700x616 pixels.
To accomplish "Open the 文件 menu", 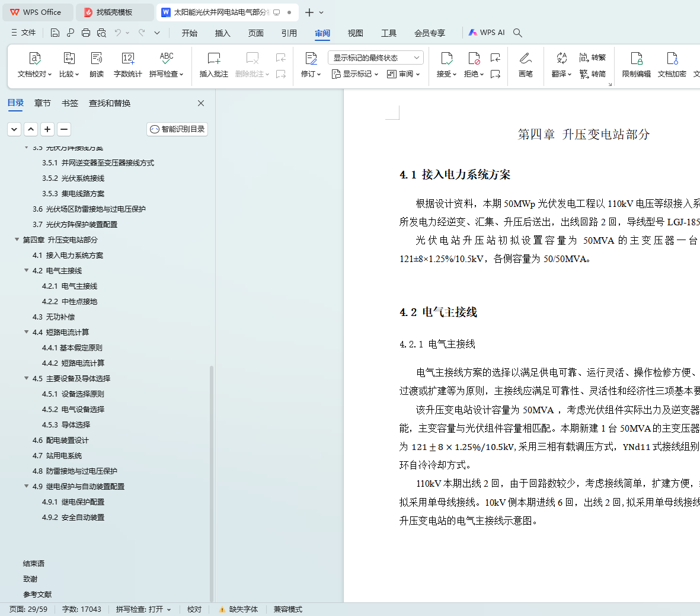I will pyautogui.click(x=24, y=33).
